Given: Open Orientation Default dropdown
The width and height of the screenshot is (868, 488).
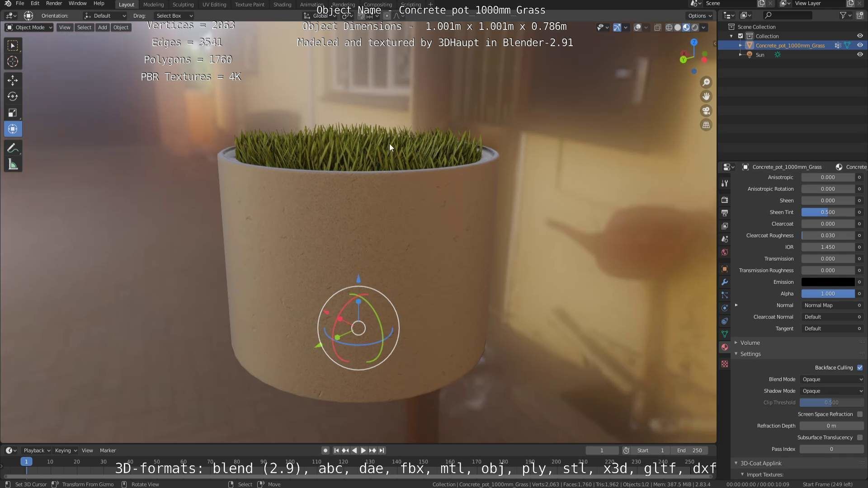Looking at the screenshot, I should tap(105, 16).
